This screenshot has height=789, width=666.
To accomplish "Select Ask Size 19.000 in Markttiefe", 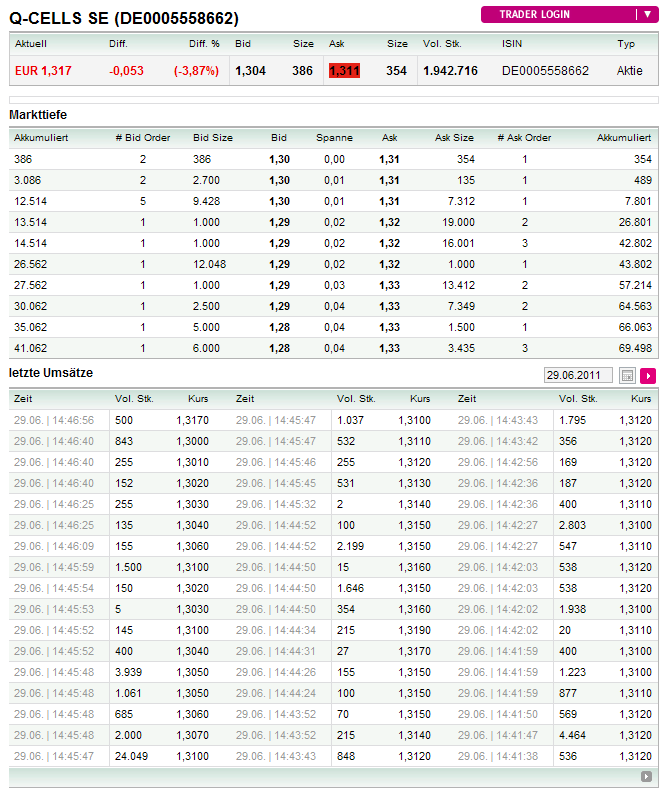I will (x=458, y=222).
